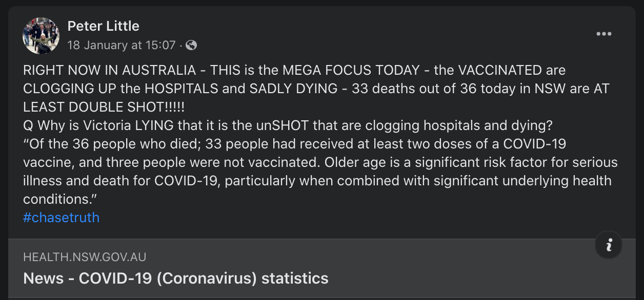This screenshot has height=300, width=644.
Task: Click the info "i" icon on link preview
Action: tap(609, 246)
